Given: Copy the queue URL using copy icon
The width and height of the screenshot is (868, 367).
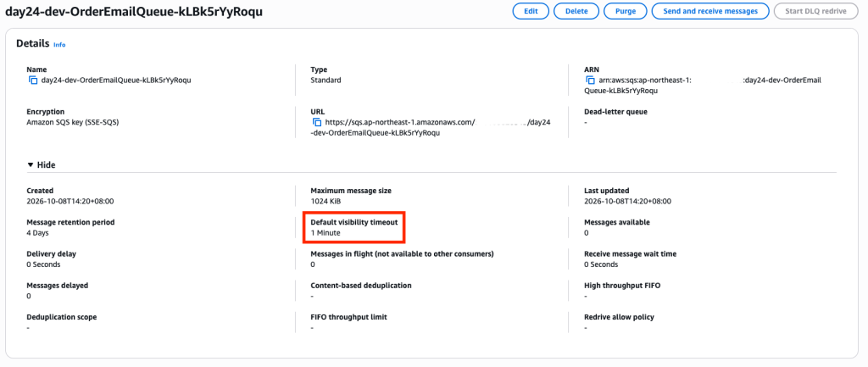Looking at the screenshot, I should coord(317,122).
